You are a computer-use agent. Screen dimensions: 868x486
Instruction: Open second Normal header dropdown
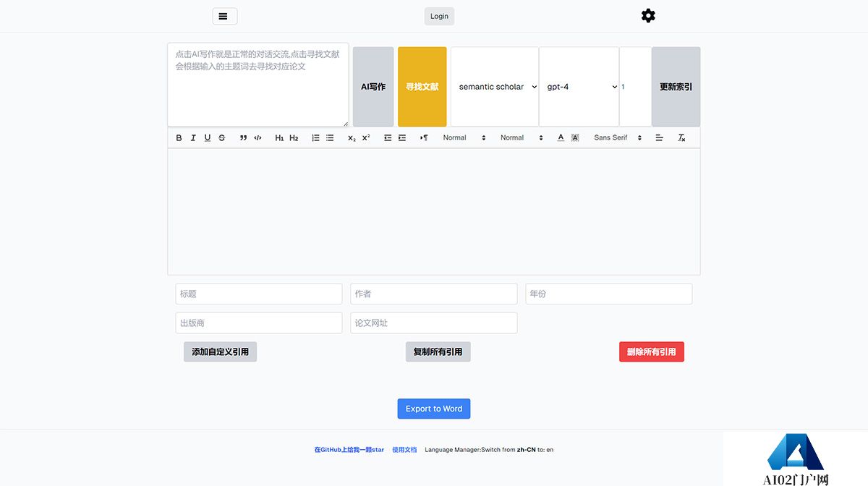(x=522, y=137)
